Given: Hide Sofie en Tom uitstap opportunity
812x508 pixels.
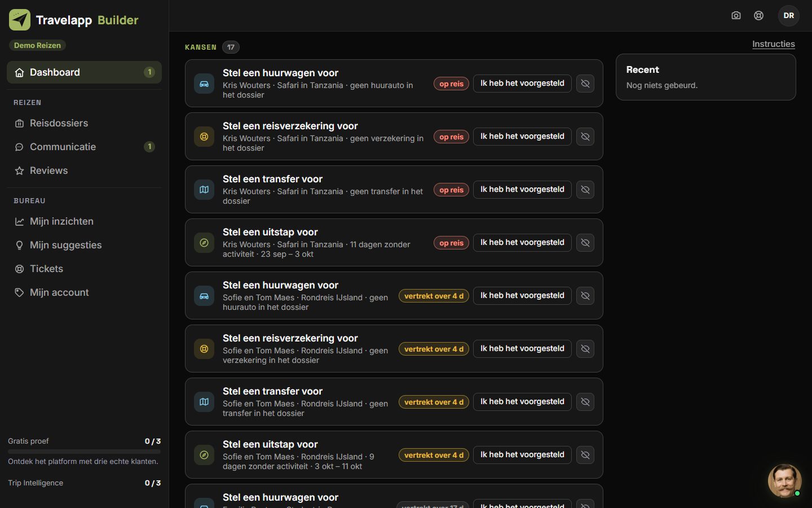Looking at the screenshot, I should 585,455.
